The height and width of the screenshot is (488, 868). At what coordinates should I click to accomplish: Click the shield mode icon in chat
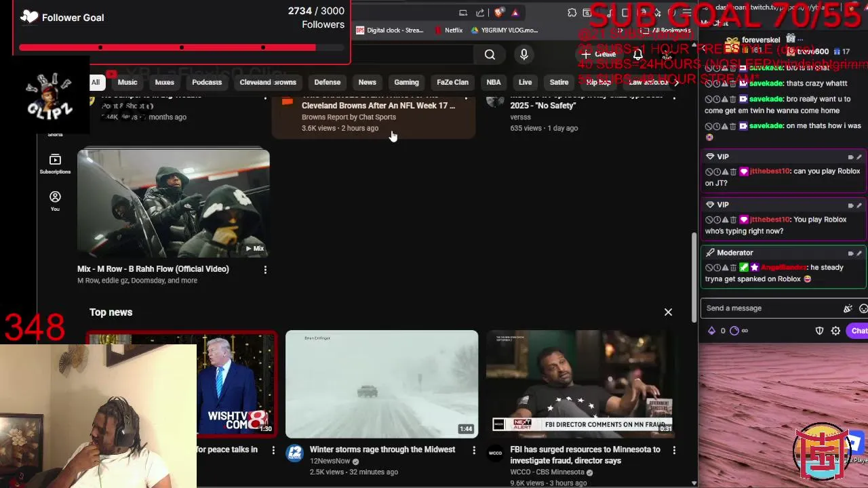point(819,331)
